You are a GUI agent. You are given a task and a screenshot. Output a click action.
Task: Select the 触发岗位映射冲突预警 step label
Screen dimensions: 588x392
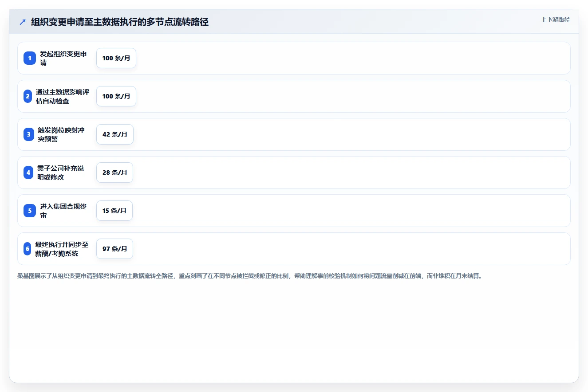62,134
